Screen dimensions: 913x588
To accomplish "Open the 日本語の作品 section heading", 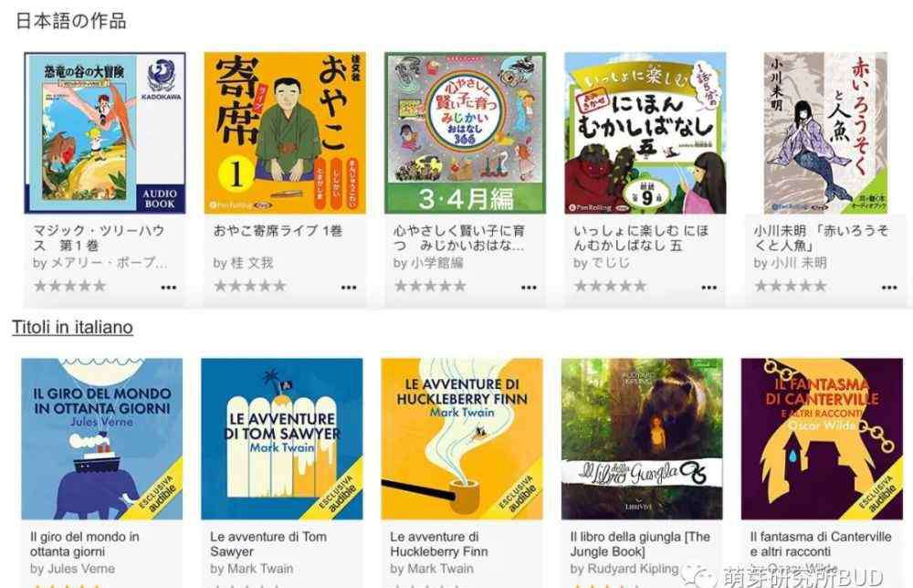I will click(x=71, y=21).
